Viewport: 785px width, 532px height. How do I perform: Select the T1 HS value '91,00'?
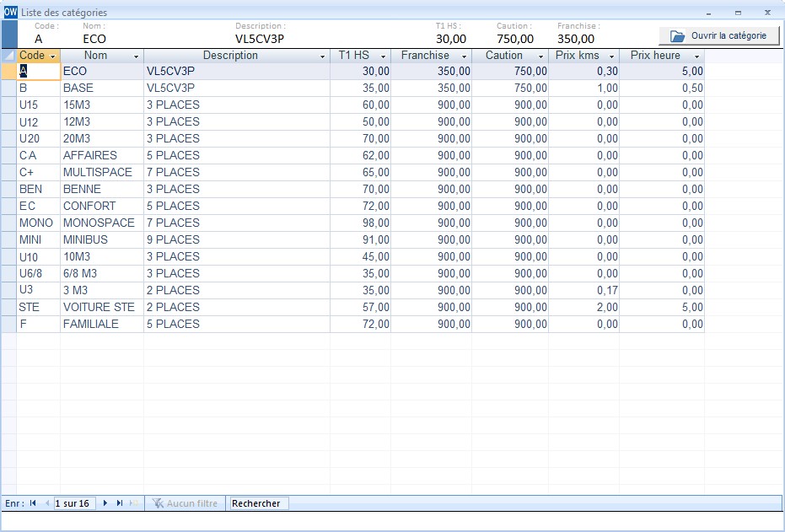point(361,239)
